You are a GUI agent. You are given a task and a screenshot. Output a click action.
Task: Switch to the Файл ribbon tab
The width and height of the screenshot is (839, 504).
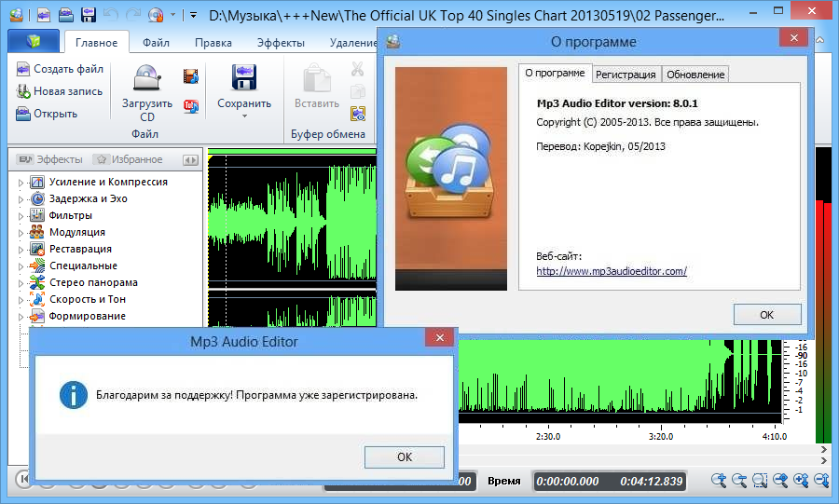[156, 43]
